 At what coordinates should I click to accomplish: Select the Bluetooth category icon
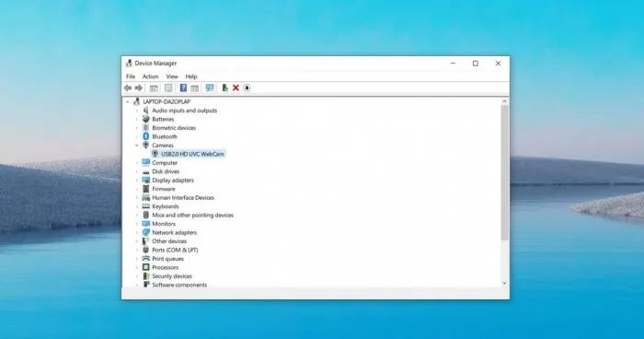[145, 136]
